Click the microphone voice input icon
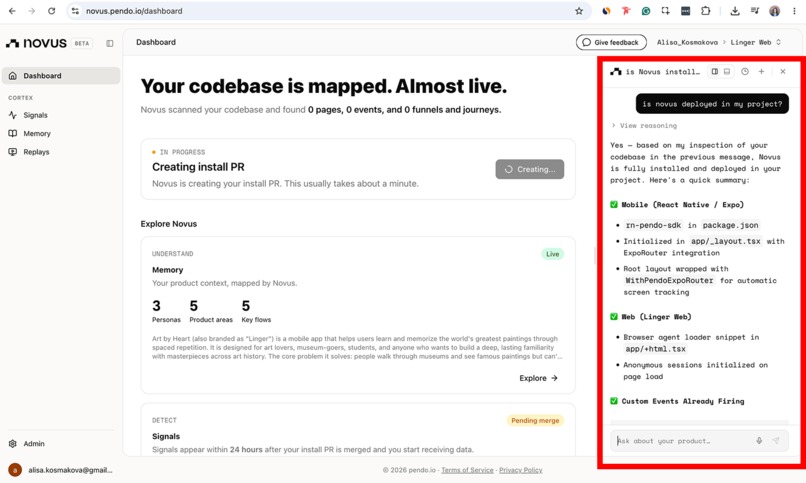The width and height of the screenshot is (806, 483). tap(759, 440)
